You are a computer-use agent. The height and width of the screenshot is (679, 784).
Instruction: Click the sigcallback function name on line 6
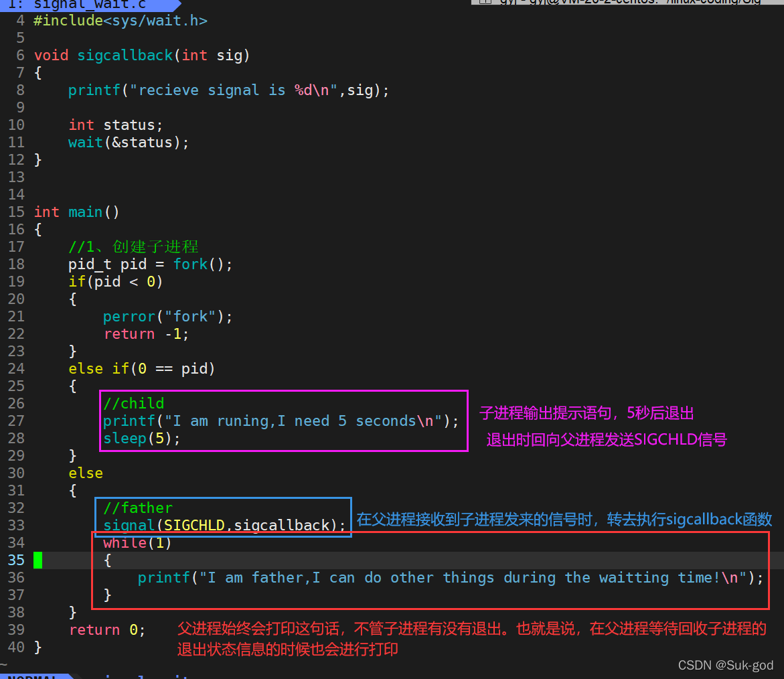pos(125,55)
